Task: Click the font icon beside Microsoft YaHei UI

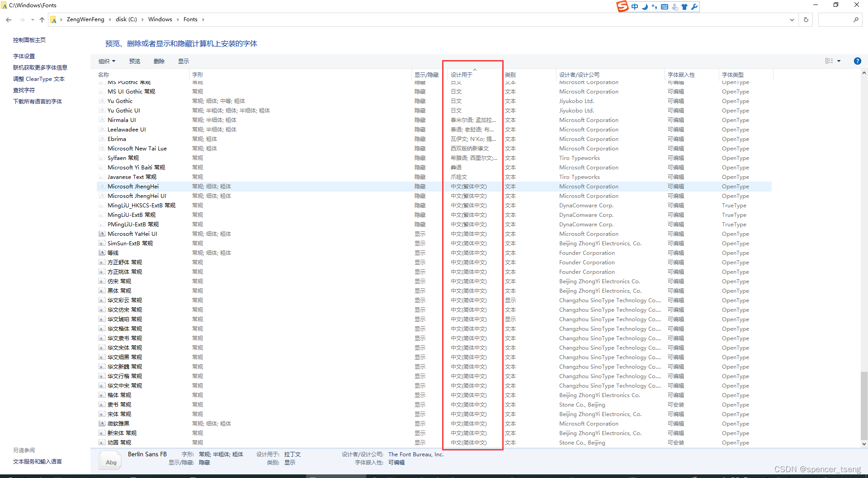Action: 102,234
